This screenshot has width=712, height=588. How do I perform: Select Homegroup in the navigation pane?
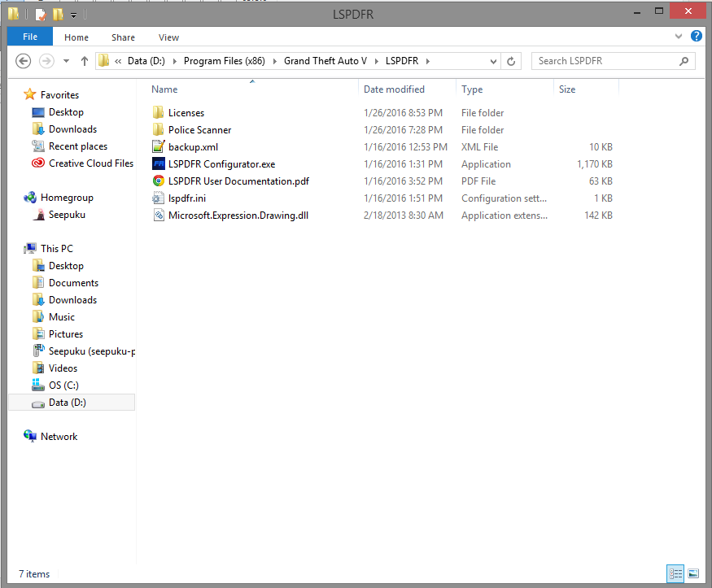tap(67, 198)
